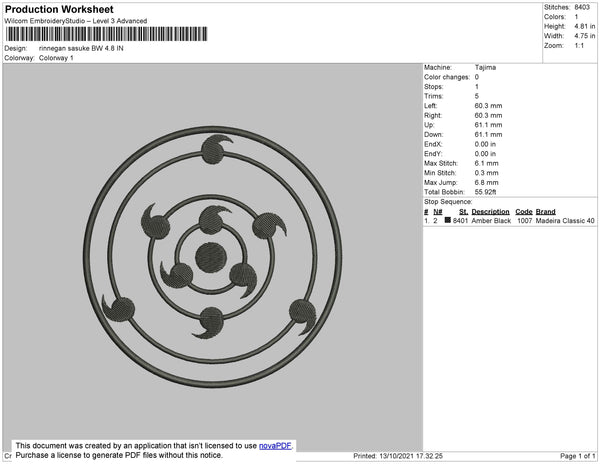Click the printed timestamp '13/10/2021 17:32:25'
Screen dimensions: 600x464
411,456
